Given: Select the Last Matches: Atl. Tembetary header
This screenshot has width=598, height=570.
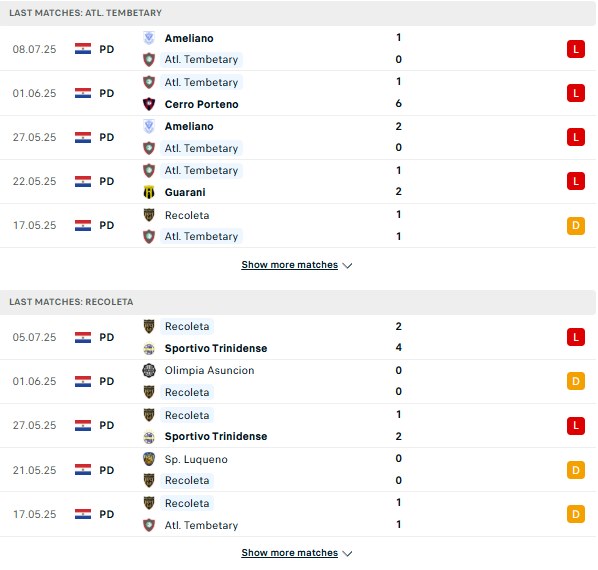Looking at the screenshot, I should pos(297,13).
